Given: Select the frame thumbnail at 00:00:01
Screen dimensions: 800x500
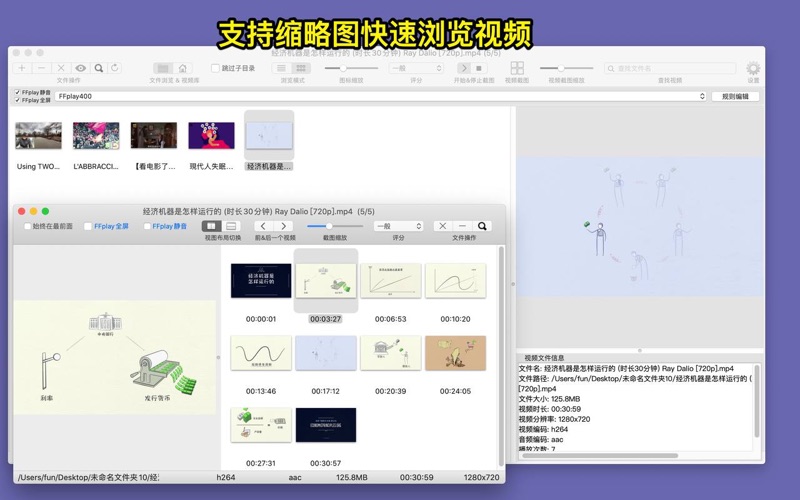Looking at the screenshot, I should point(261,281).
